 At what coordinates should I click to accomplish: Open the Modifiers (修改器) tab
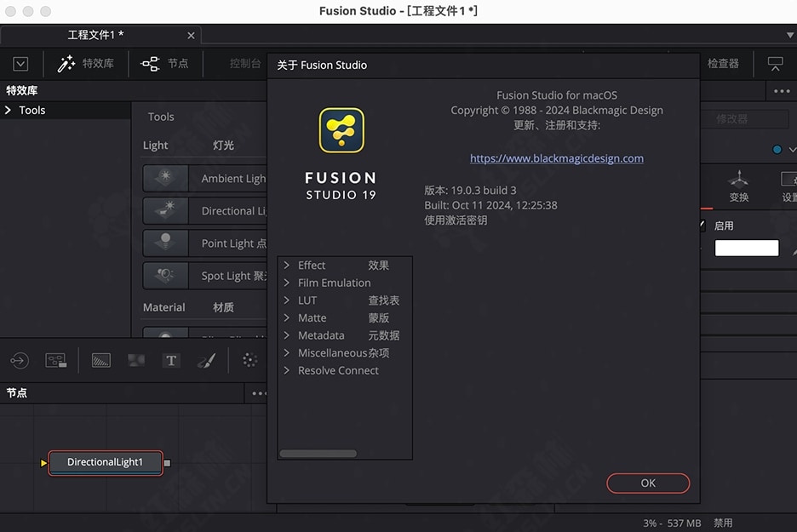point(732,119)
